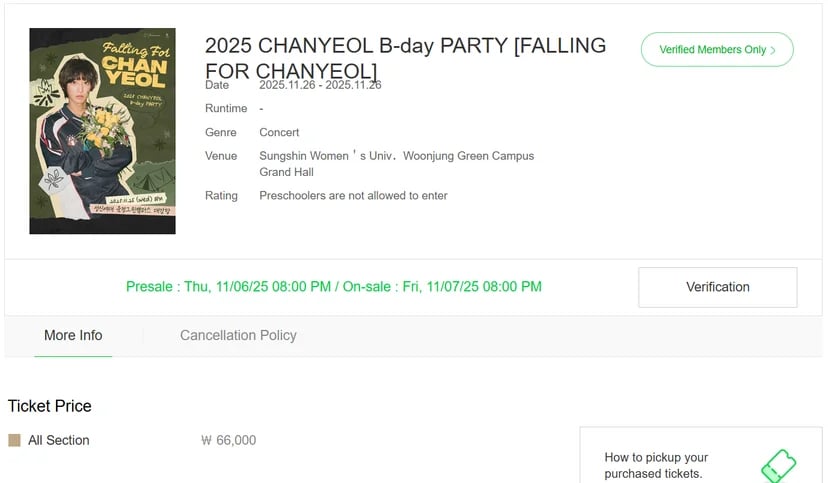This screenshot has height=483, width=828.
Task: Open the Cancellation Policy tab
Action: tap(238, 335)
